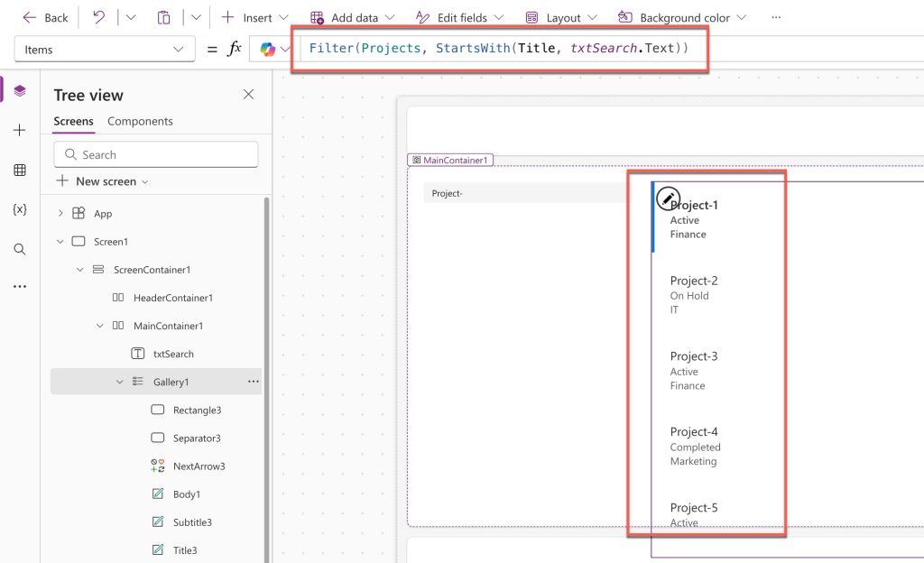Open the Layout menu

point(561,18)
